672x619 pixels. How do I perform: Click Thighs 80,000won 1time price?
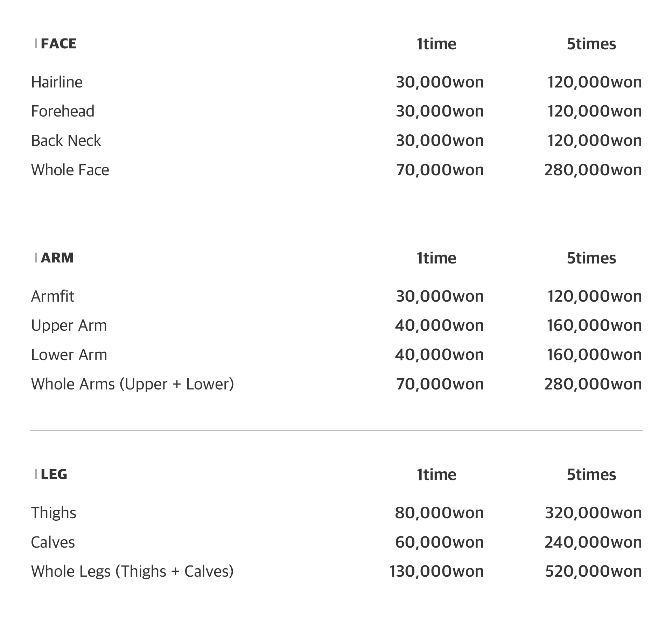pyautogui.click(x=439, y=513)
